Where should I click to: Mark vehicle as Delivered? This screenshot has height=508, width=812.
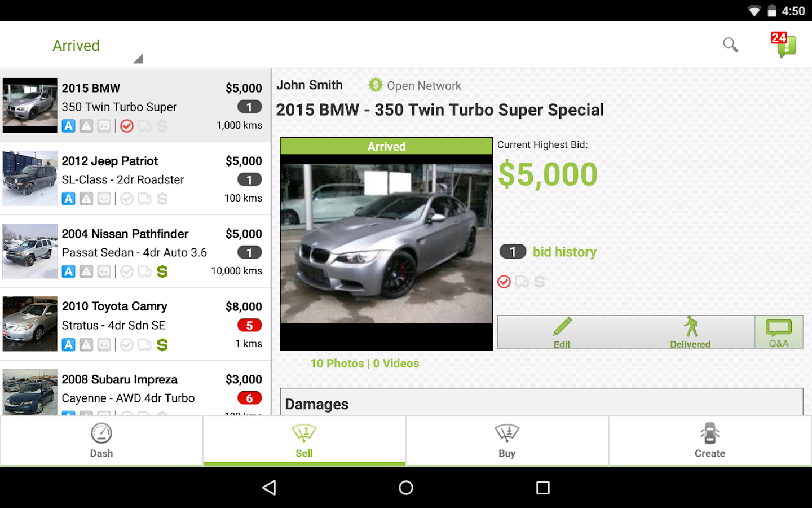pyautogui.click(x=690, y=332)
